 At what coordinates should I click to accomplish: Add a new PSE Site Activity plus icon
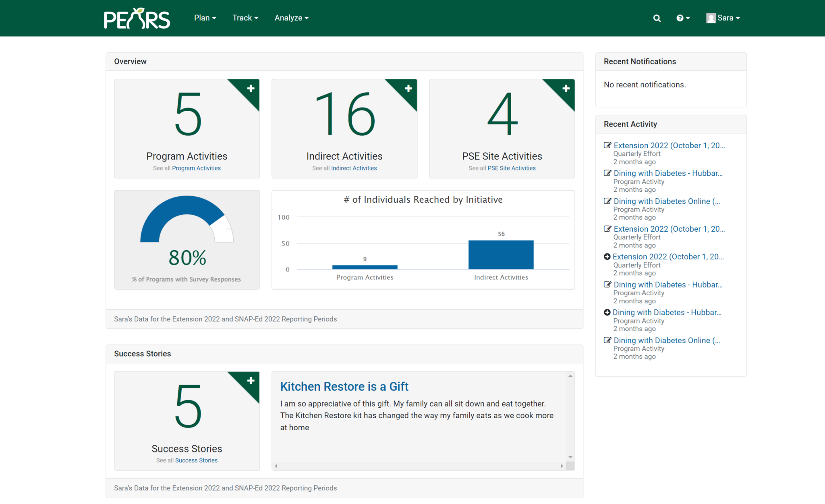coord(566,88)
